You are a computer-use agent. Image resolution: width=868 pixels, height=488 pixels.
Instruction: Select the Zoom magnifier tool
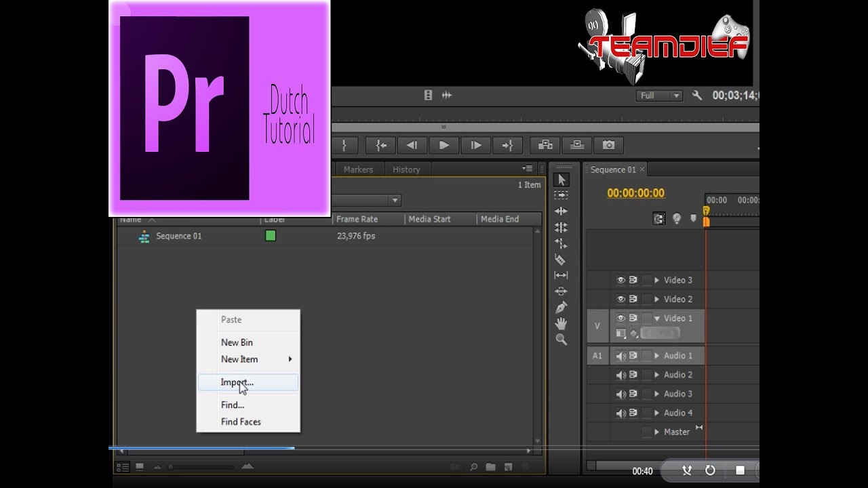click(x=561, y=340)
